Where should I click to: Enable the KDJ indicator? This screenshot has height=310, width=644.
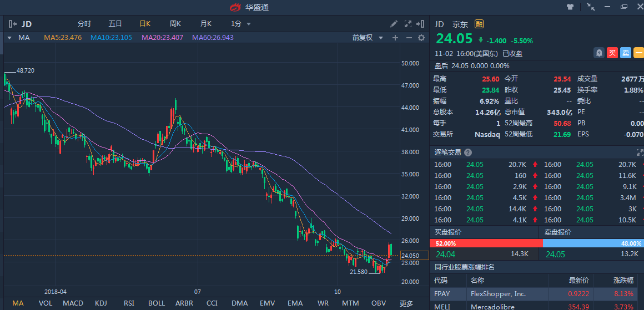pos(100,303)
